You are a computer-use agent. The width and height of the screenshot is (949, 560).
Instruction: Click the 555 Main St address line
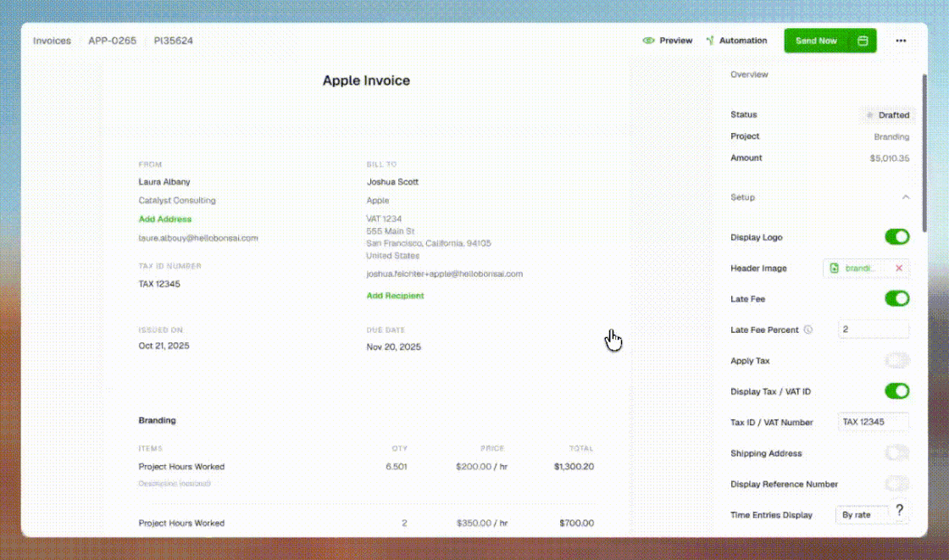[x=391, y=231]
